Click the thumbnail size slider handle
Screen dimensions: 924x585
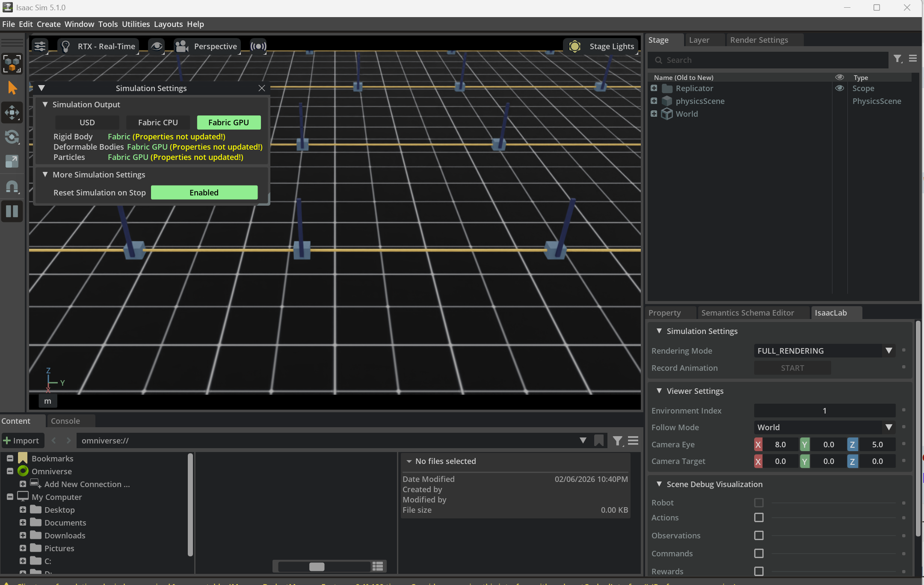[317, 567]
